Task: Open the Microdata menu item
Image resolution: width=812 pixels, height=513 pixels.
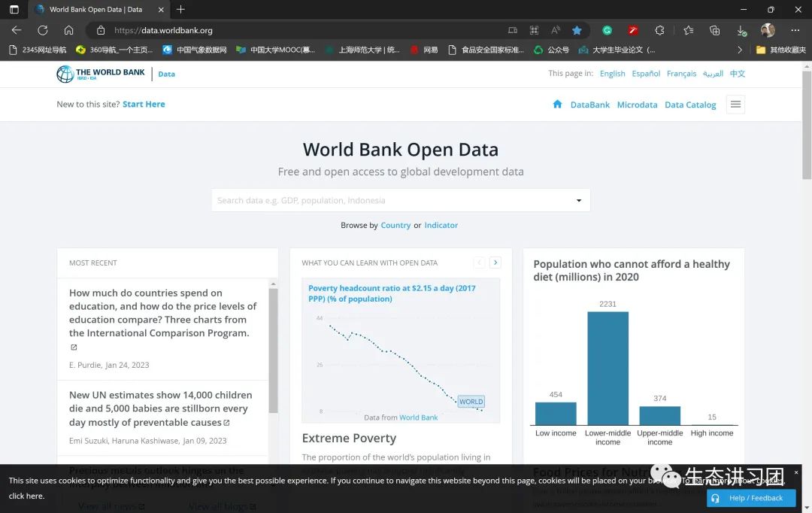Action: click(x=637, y=105)
